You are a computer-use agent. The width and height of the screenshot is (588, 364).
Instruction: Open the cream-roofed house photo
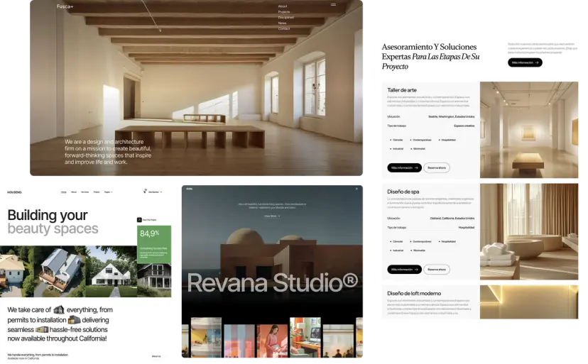pos(17,272)
